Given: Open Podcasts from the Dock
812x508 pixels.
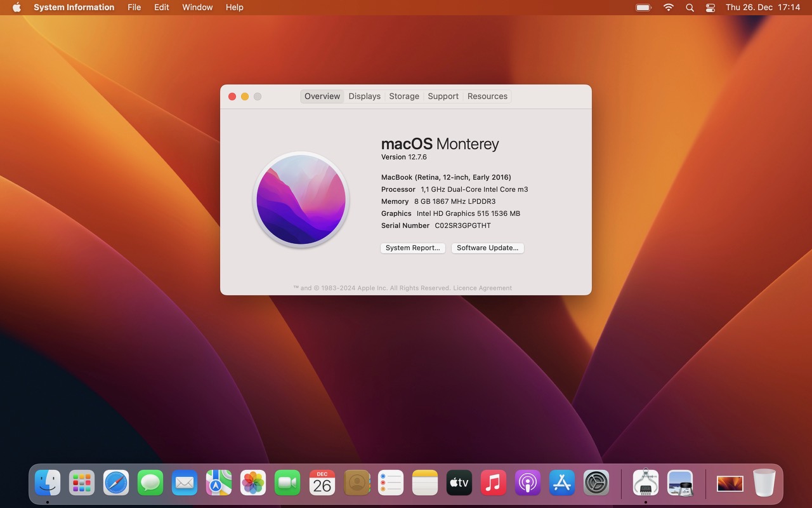Looking at the screenshot, I should (528, 483).
